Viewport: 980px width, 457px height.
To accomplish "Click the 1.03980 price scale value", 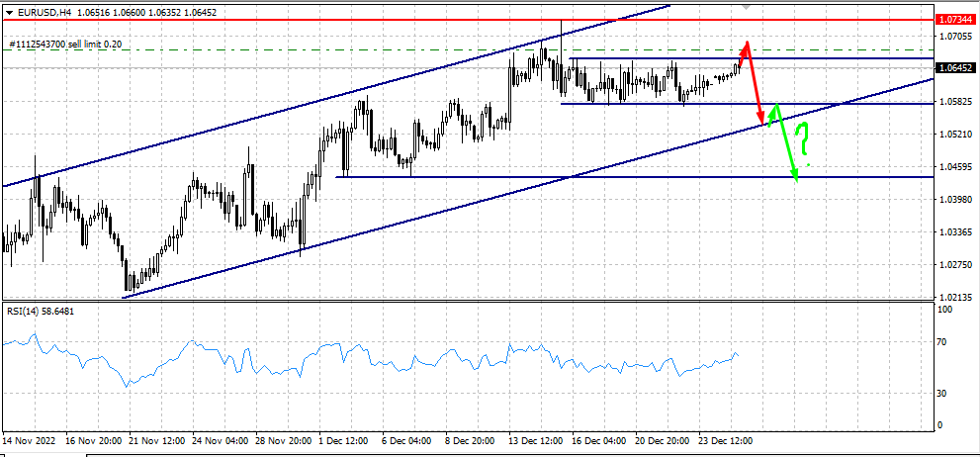I will tap(953, 200).
